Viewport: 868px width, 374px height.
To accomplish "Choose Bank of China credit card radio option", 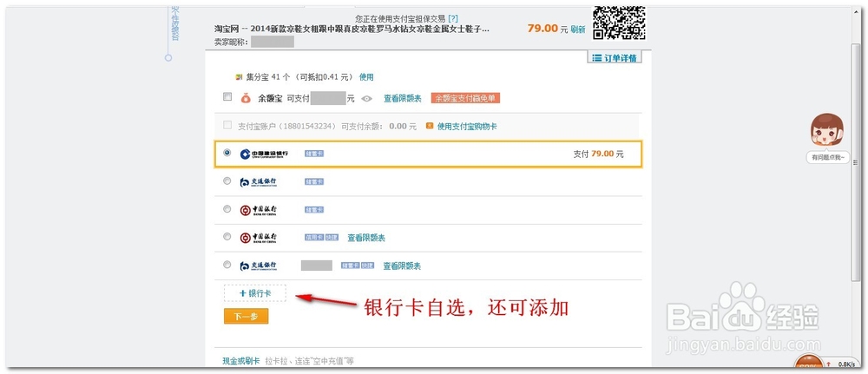I will coord(227,236).
